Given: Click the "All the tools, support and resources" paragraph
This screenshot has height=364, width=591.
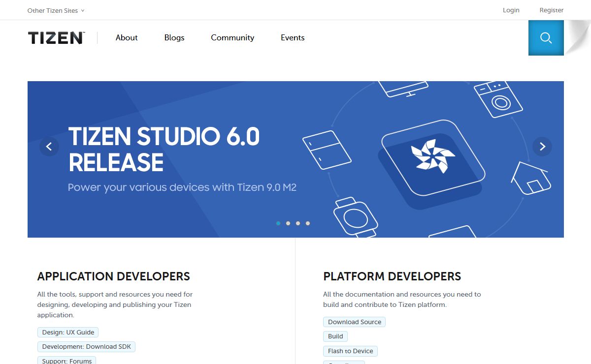Looking at the screenshot, I should 115,304.
